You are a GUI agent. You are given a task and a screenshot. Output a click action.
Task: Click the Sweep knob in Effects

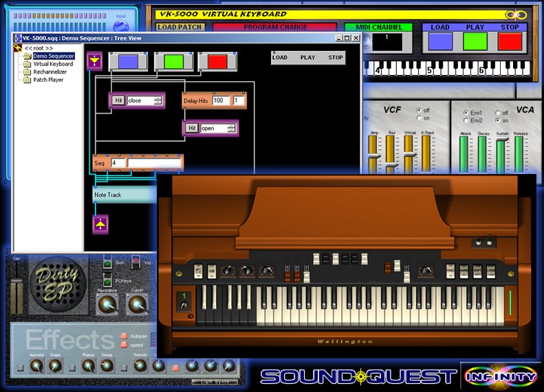(x=107, y=366)
